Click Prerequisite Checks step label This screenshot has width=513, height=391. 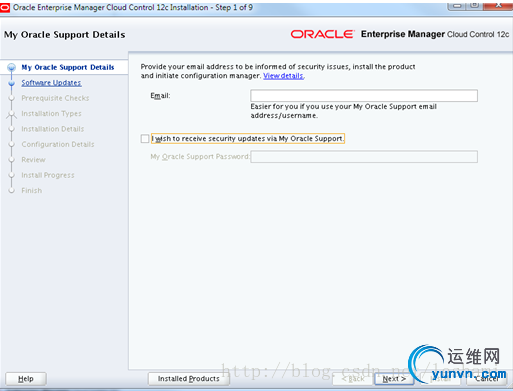tap(55, 98)
